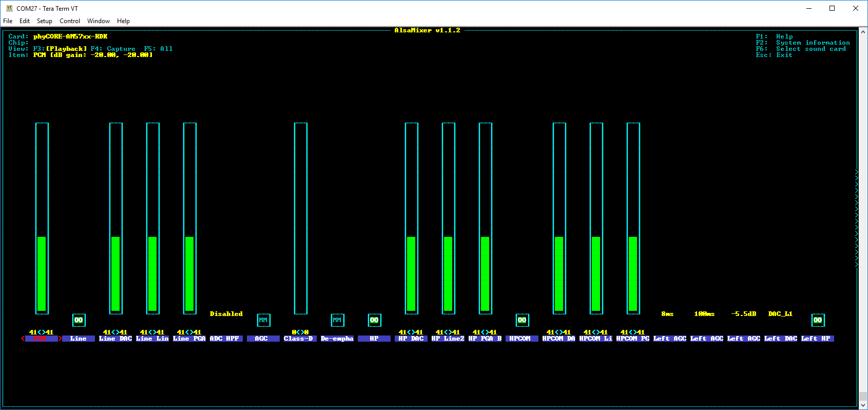Toggle the HP OO mute box
The width and height of the screenshot is (868, 410).
tap(374, 320)
